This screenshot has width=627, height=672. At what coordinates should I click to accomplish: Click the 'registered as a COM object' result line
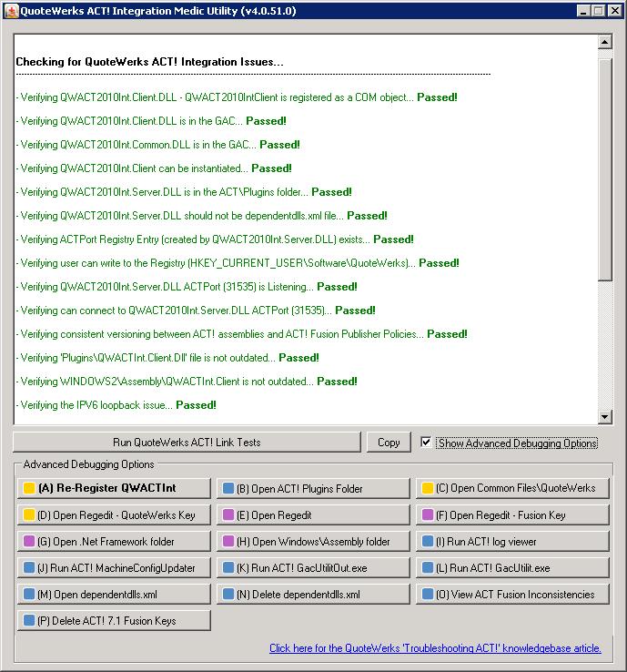point(237,97)
